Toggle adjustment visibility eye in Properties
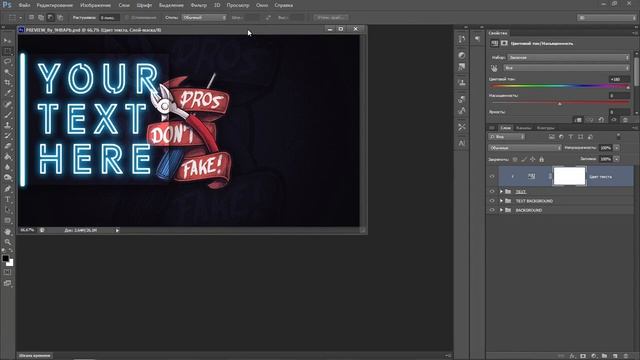The image size is (640, 360). point(613,120)
